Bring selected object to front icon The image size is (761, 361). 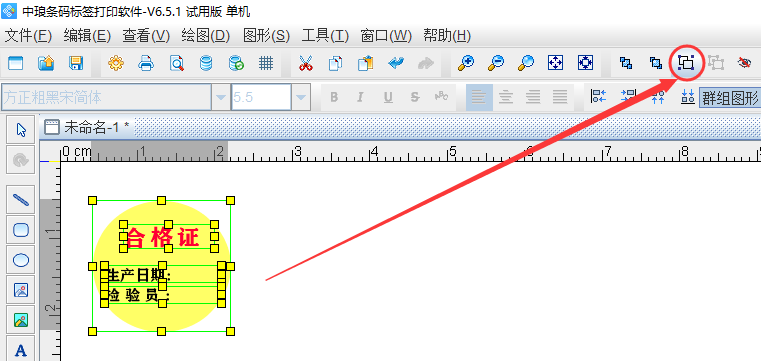626,63
